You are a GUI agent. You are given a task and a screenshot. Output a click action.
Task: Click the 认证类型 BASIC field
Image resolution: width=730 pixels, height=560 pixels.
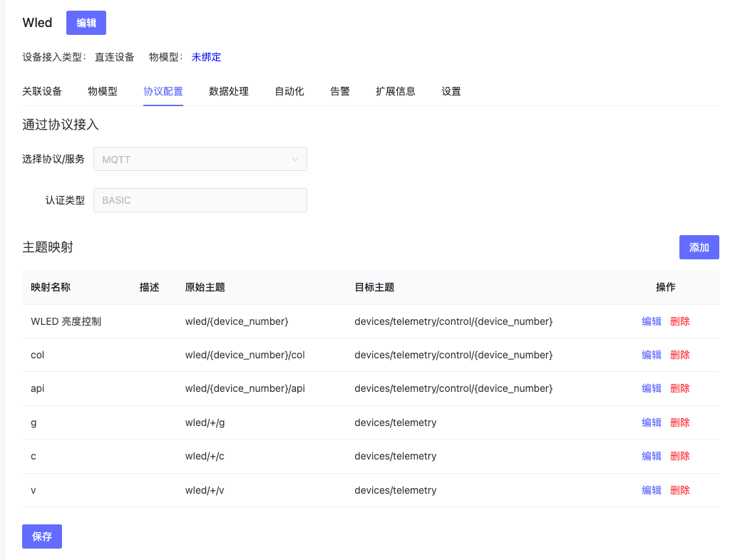[x=200, y=200]
